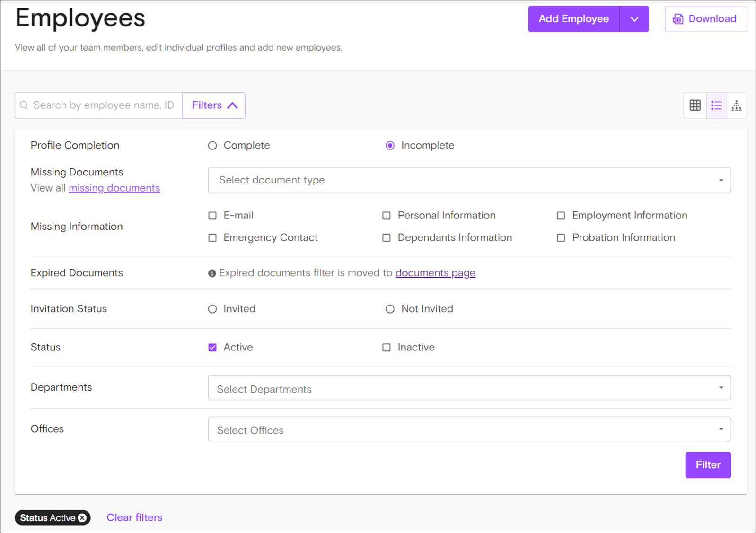Click the expired documents info icon
This screenshot has height=533, width=756.
tap(212, 273)
